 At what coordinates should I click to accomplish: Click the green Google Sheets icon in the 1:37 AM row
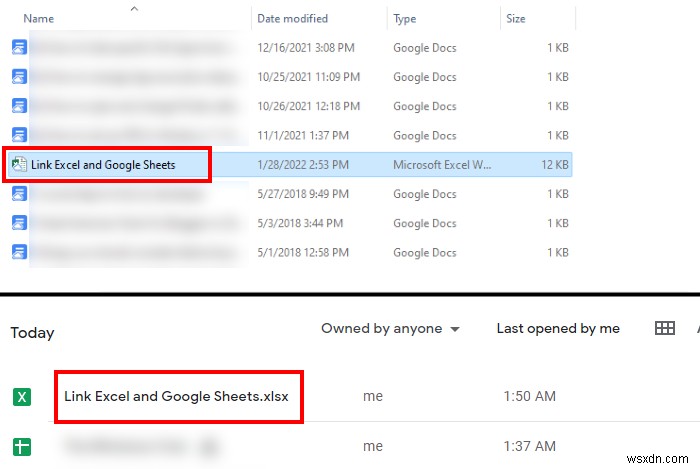point(22,447)
